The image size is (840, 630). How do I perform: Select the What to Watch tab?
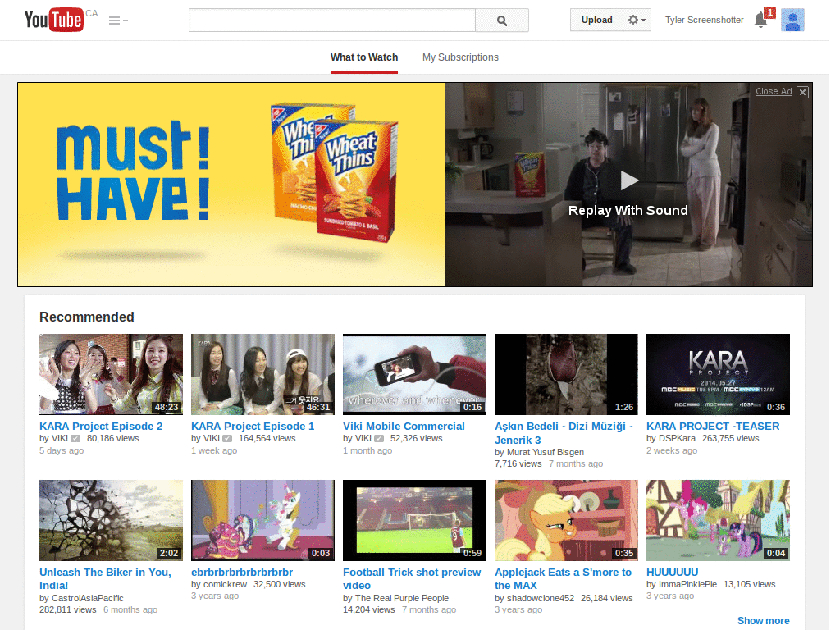tap(363, 57)
